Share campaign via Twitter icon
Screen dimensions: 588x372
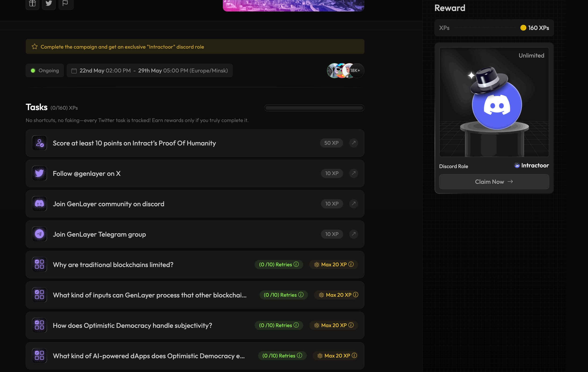[49, 4]
